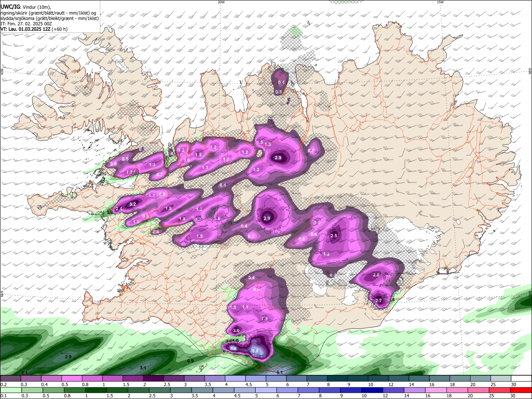Image resolution: width=532 pixels, height=399 pixels.
Task: Click the palest green 0.1–0.3 rain legend swatch
Action: coord(10,390)
